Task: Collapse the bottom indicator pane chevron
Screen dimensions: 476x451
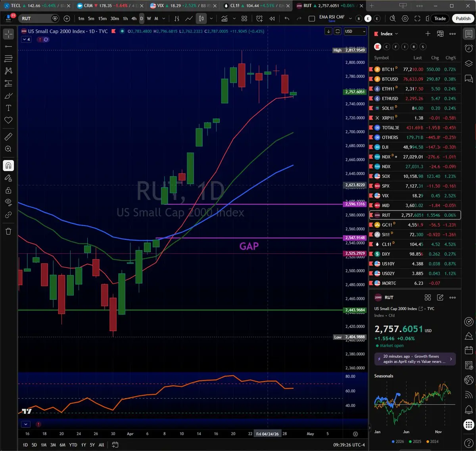Action: point(25,424)
